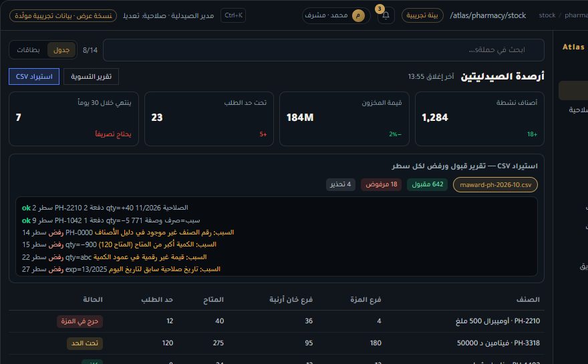Click the notification count badge 3
The width and height of the screenshot is (588, 364).
tap(380, 9)
